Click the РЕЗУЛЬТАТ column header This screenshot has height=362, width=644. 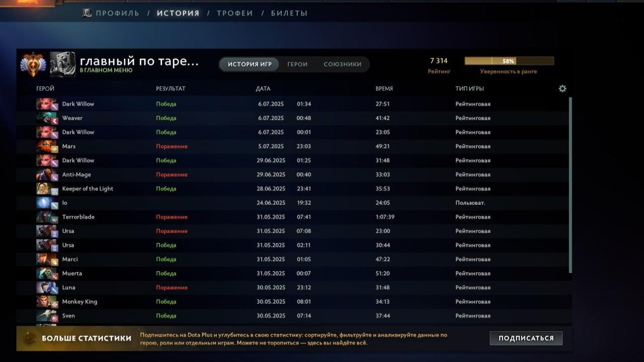[171, 88]
